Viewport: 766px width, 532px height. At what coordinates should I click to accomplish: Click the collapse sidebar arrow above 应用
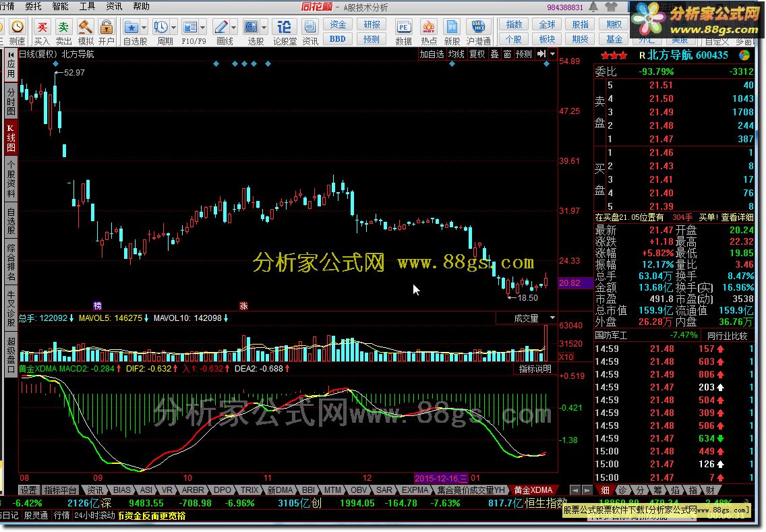click(x=11, y=55)
